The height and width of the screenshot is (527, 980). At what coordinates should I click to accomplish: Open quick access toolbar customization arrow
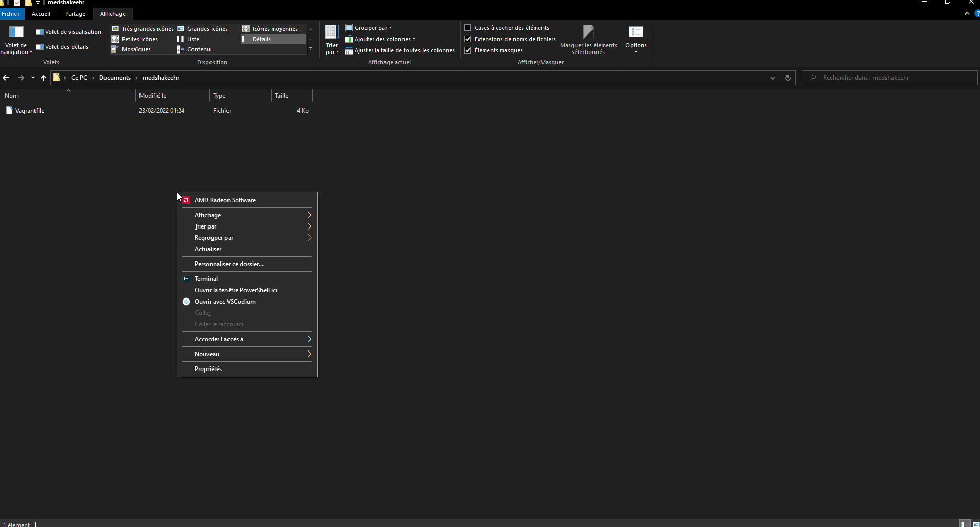click(38, 3)
